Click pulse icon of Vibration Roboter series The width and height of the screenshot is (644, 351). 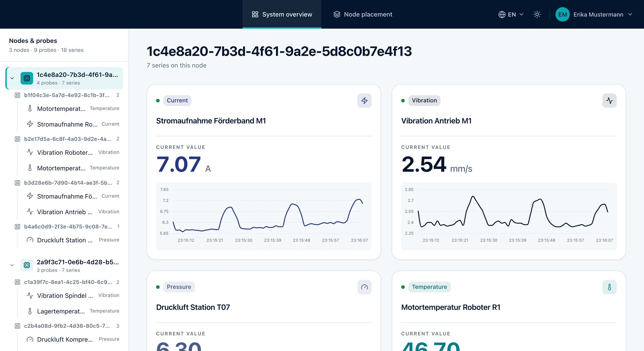[x=30, y=152]
